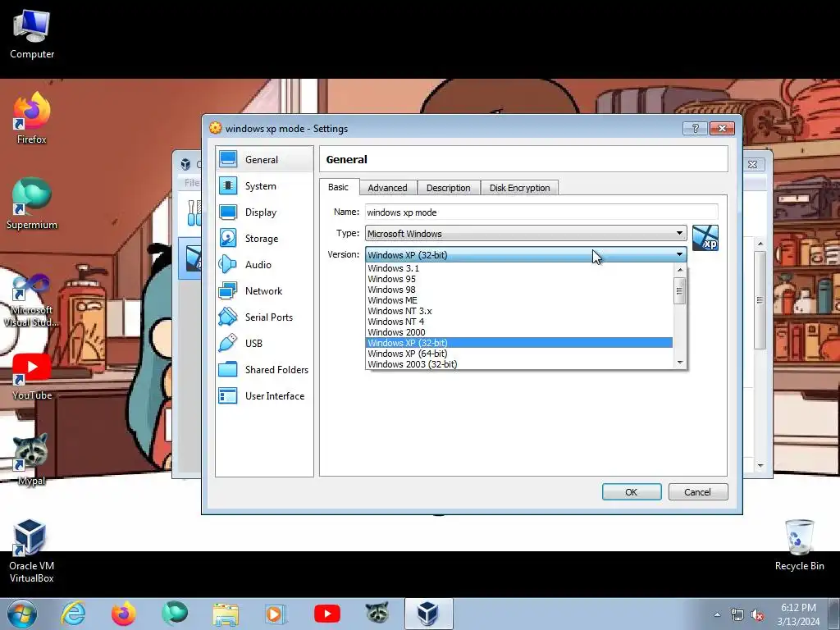Viewport: 840px width, 630px height.
Task: Select the Supermium desktop shortcut
Action: coord(32,203)
